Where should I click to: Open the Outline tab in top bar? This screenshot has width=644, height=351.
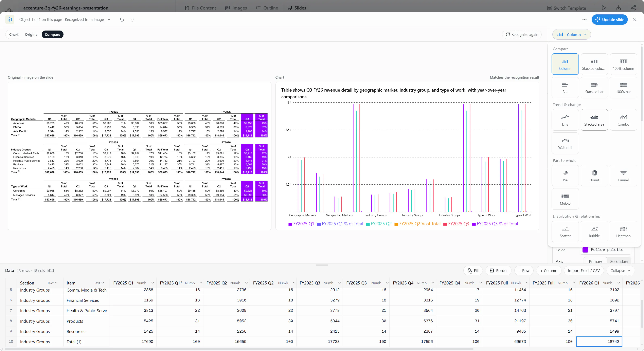tap(267, 8)
